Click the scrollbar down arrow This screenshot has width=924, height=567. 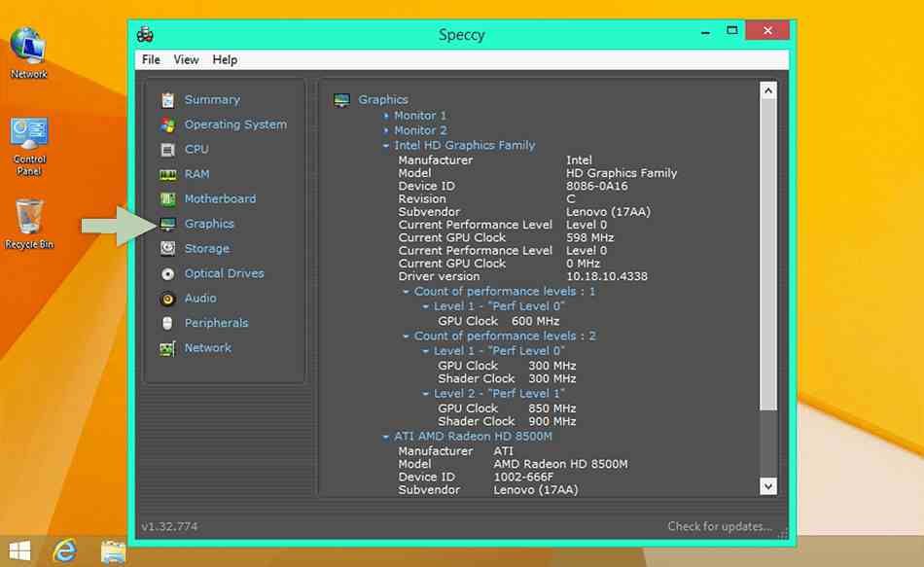coord(768,485)
